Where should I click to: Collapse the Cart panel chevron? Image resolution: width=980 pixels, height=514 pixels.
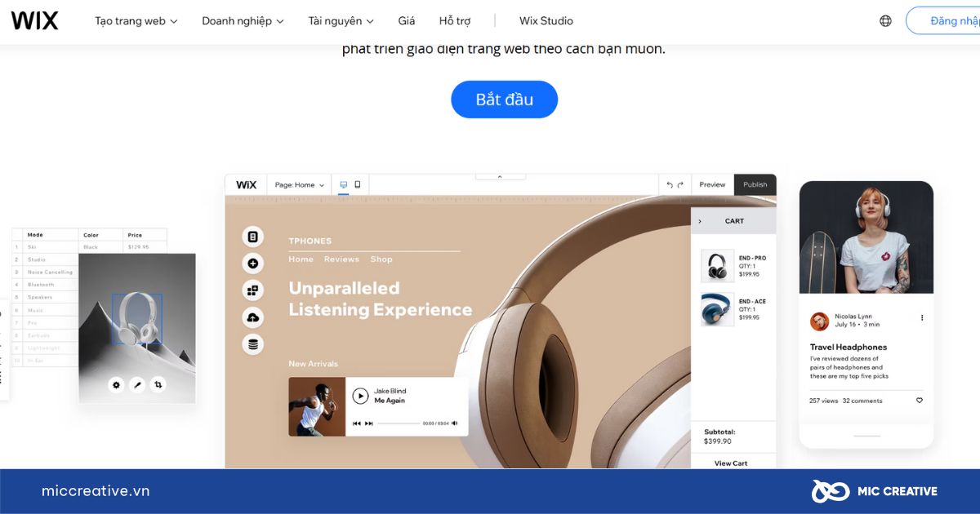point(700,221)
